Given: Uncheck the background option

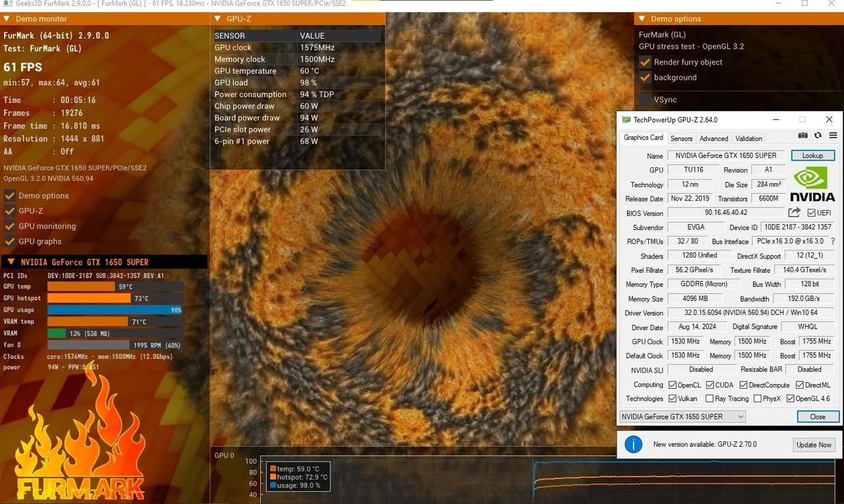Looking at the screenshot, I should pyautogui.click(x=645, y=77).
